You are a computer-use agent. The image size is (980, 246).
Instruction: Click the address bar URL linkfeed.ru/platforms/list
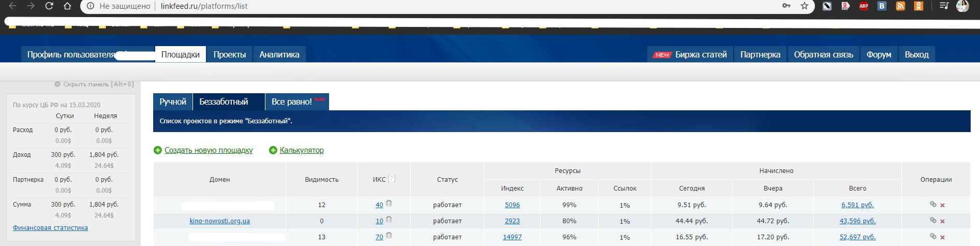click(x=204, y=6)
